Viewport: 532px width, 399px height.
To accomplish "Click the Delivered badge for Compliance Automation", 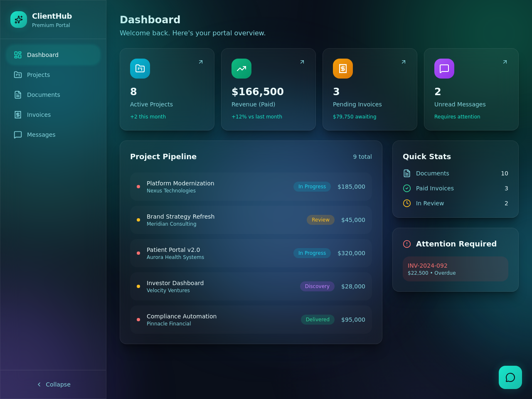I will click(x=318, y=320).
